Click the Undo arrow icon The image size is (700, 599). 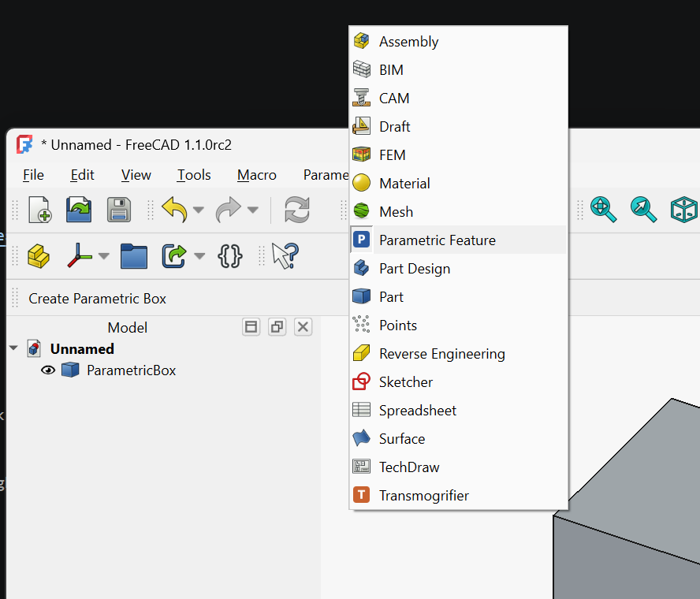tap(174, 210)
